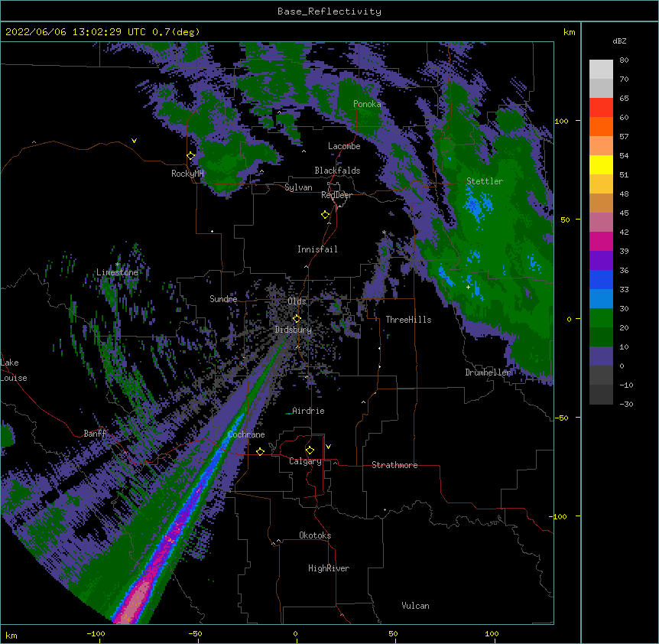Click the Base_Reflectivity title

click(x=329, y=11)
